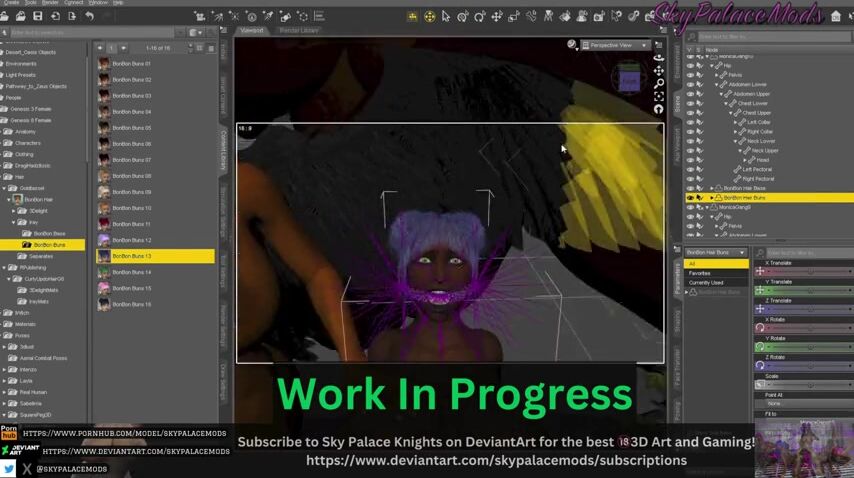Click the Frame/zoom magnifier viewport control
The width and height of the screenshot is (854, 478).
pyautogui.click(x=659, y=83)
